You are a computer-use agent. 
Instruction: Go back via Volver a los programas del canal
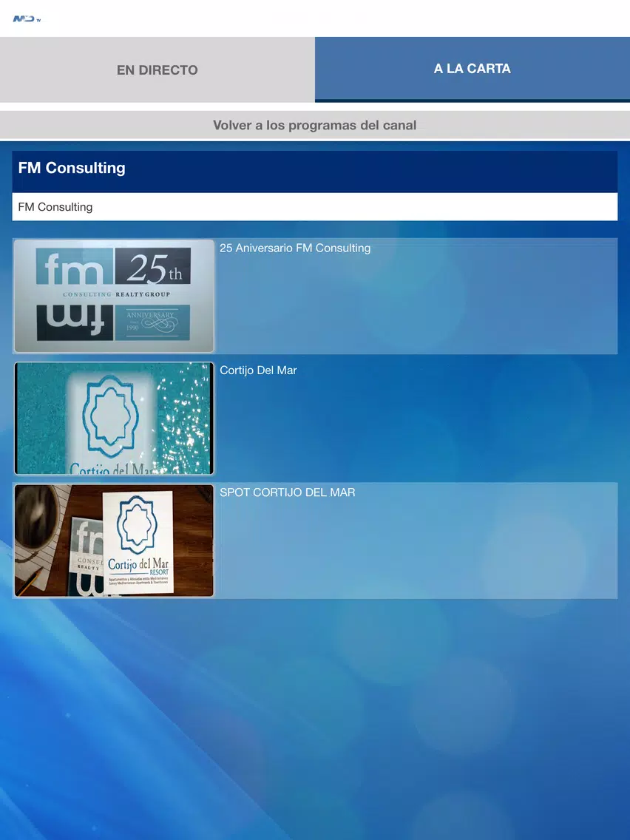[x=315, y=126]
